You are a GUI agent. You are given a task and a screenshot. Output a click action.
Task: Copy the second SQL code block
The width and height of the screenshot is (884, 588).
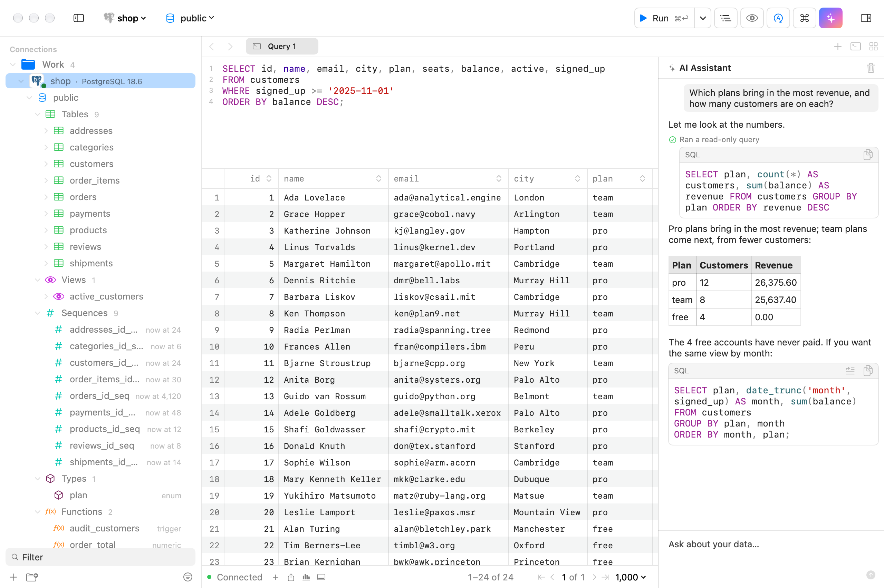(x=868, y=371)
